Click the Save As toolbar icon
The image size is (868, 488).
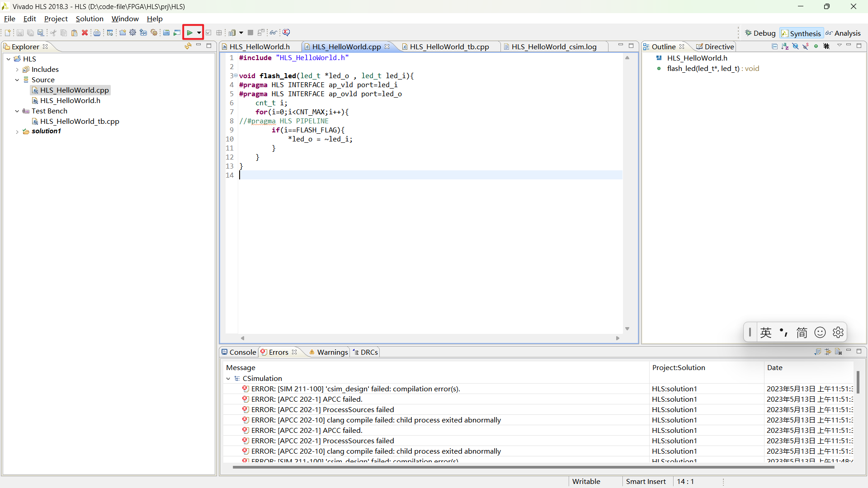tap(41, 33)
